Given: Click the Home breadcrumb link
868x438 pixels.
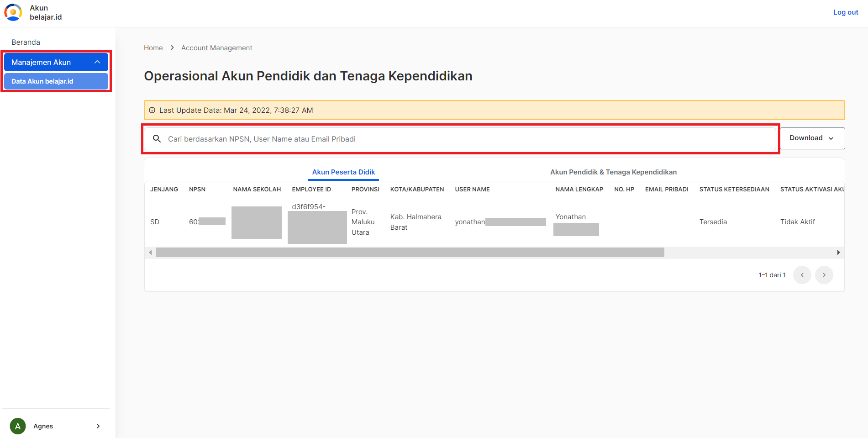Looking at the screenshot, I should pyautogui.click(x=153, y=47).
